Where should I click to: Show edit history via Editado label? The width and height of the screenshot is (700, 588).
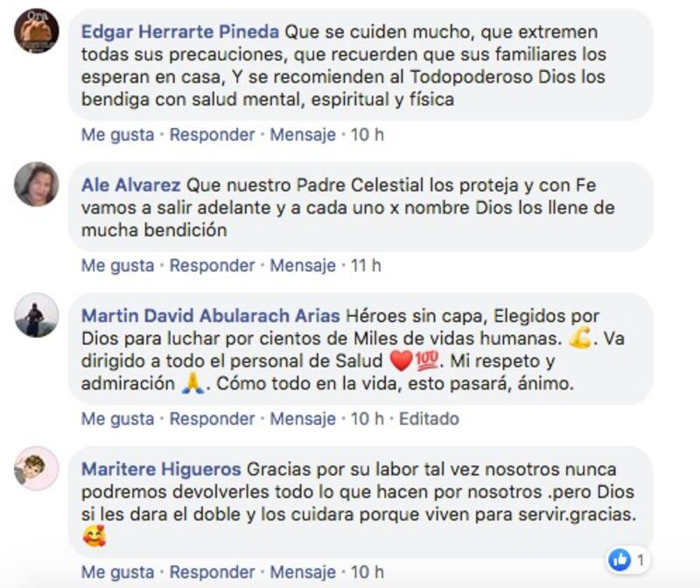[x=429, y=419]
